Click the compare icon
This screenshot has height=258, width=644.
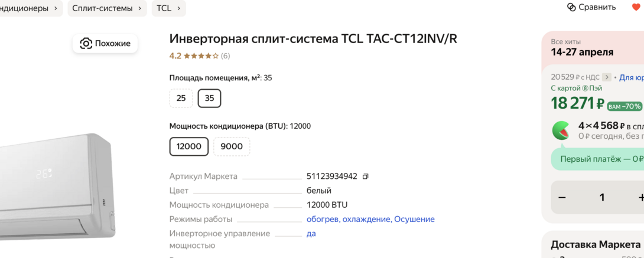tap(571, 7)
